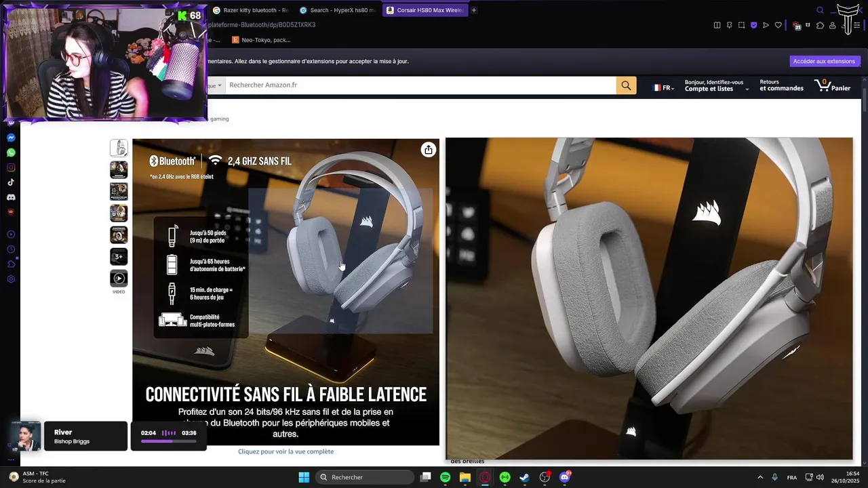The width and height of the screenshot is (868, 488).
Task: Switch to Razer kitty bluetooth tab
Action: 250,10
